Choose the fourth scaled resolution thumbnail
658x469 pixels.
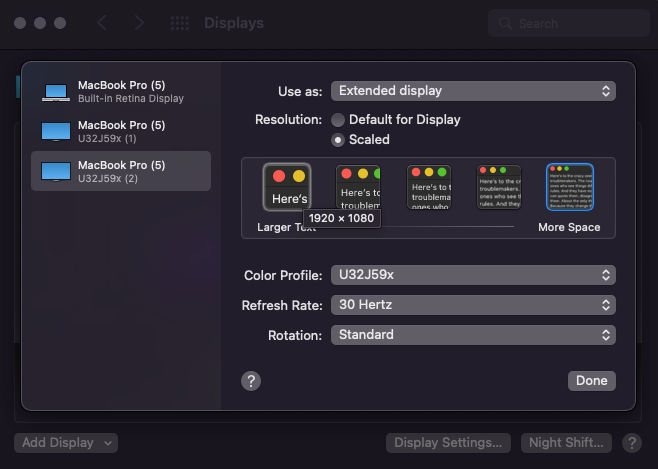[499, 187]
